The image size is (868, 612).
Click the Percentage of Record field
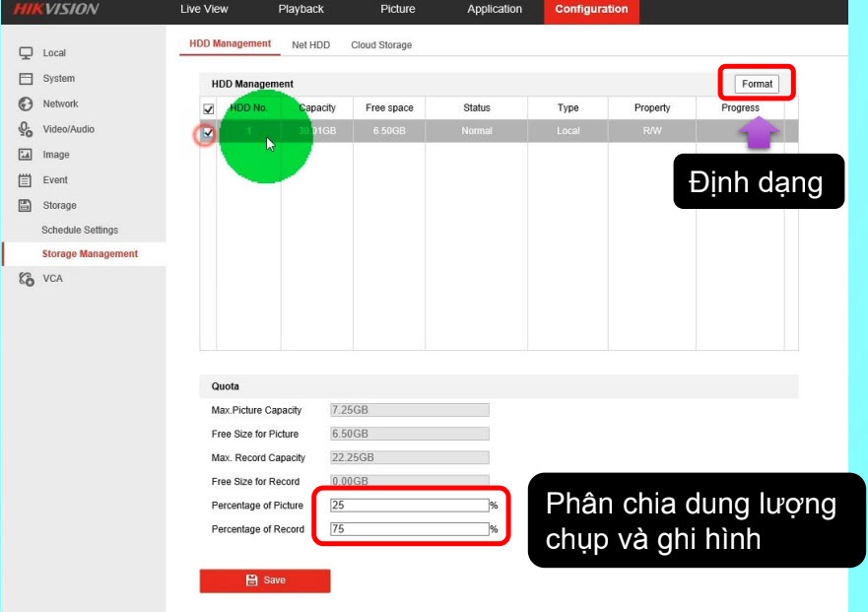409,529
